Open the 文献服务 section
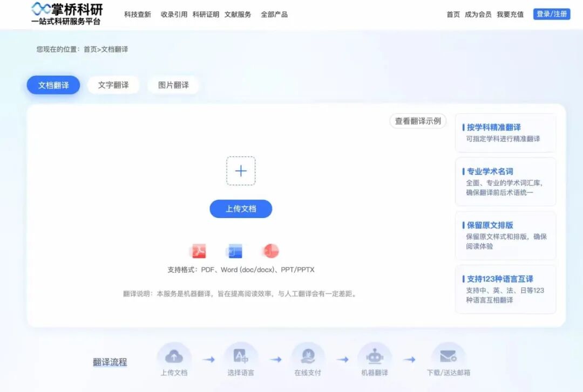The height and width of the screenshot is (392, 583). click(238, 15)
